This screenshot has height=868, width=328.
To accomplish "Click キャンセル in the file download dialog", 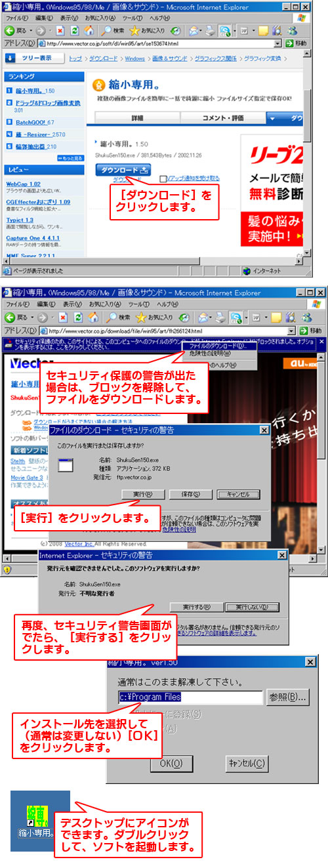I will [x=238, y=493].
